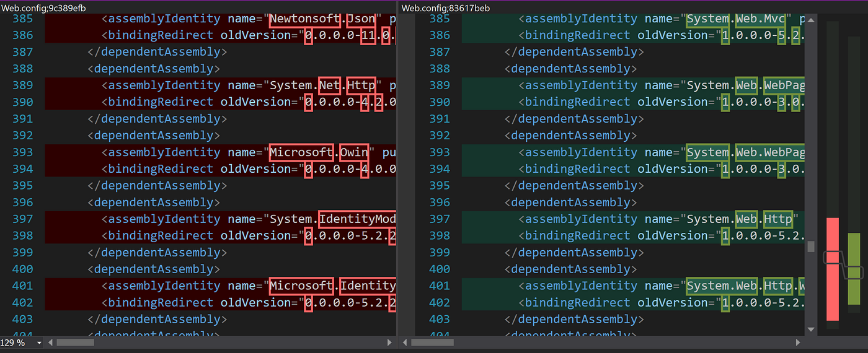Click "System.IdentityMod" name on left line 397

tap(332, 219)
